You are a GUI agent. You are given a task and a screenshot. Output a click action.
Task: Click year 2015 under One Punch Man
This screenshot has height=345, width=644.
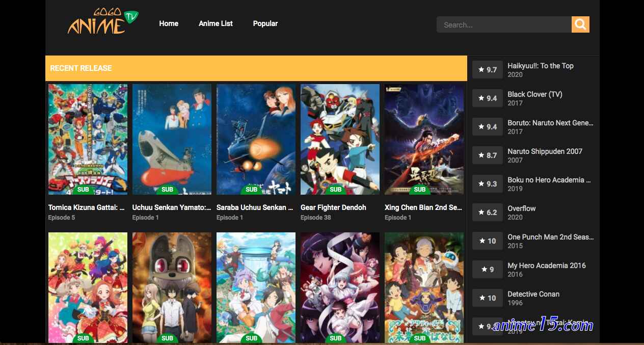(x=515, y=246)
